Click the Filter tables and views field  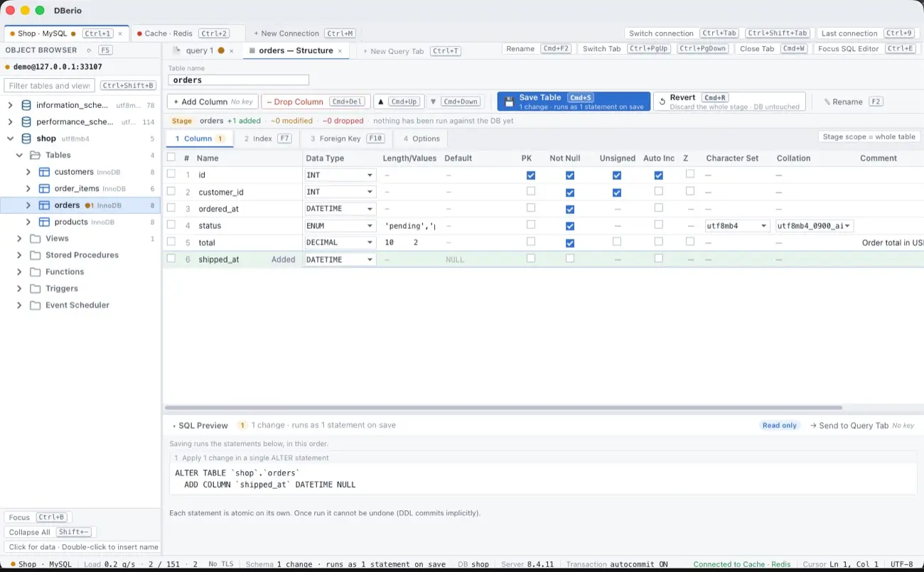point(49,86)
